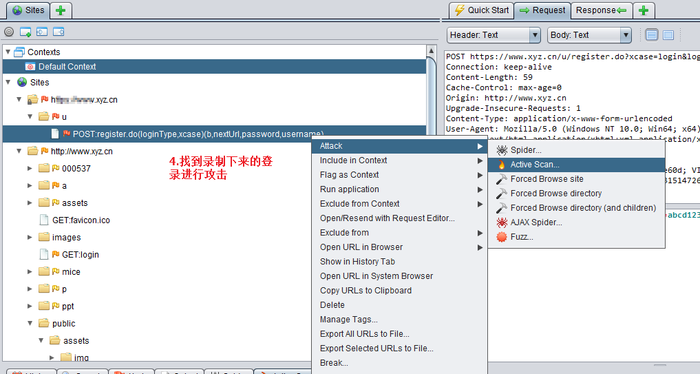Switch to the Request tab

pyautogui.click(x=542, y=10)
